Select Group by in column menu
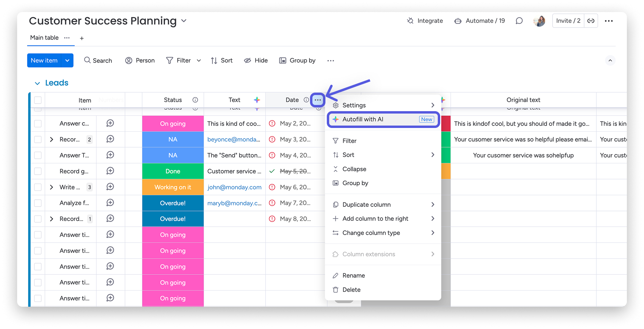This screenshot has height=329, width=644. coord(383,183)
